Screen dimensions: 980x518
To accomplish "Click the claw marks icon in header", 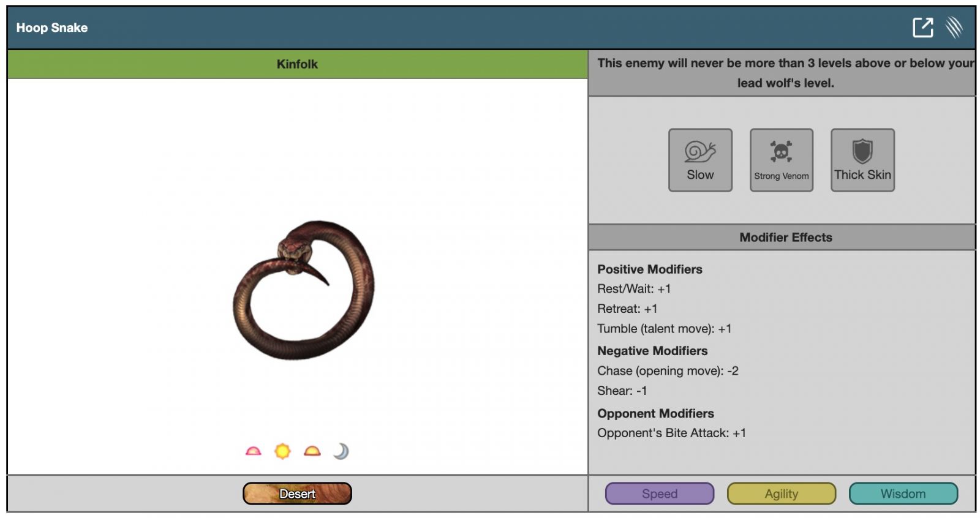I will (954, 28).
